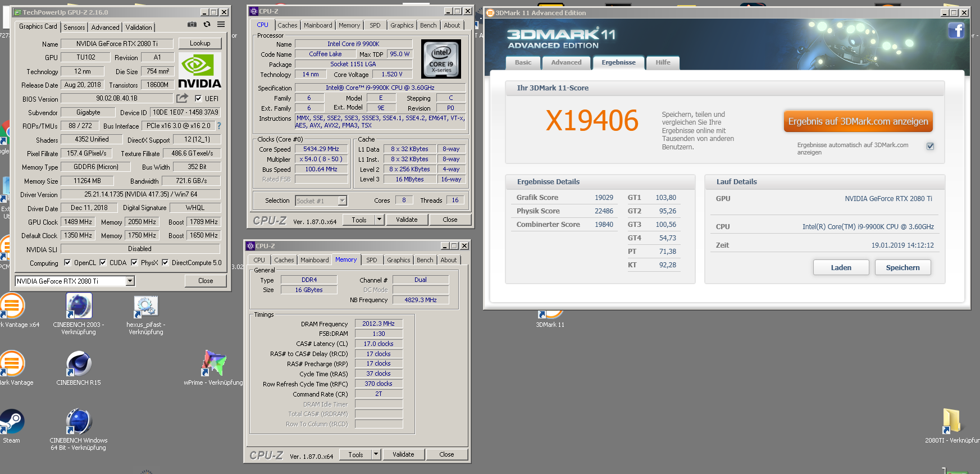Viewport: 980px width, 474px height.
Task: Click Validate in top CPU-Z window
Action: [407, 220]
